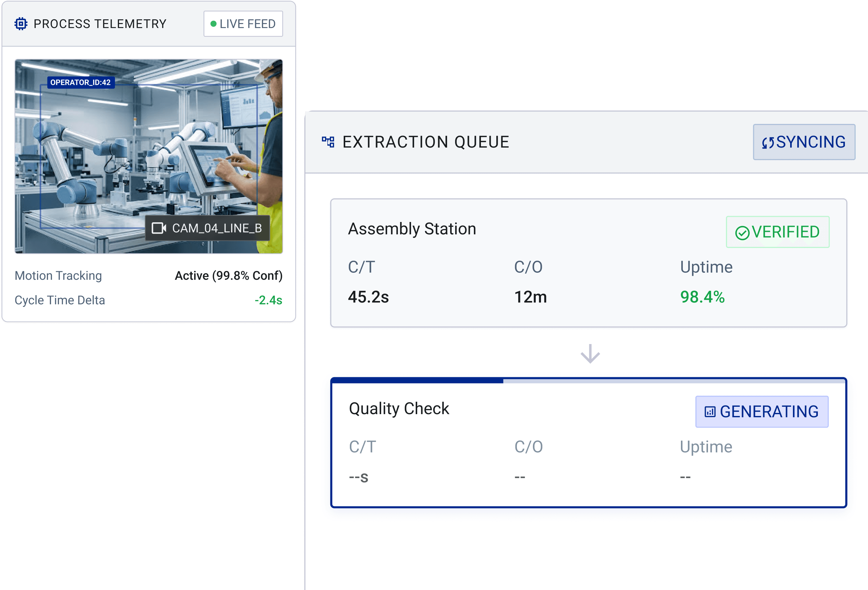
Task: Click the Process Telemetry chip icon
Action: pos(21,24)
